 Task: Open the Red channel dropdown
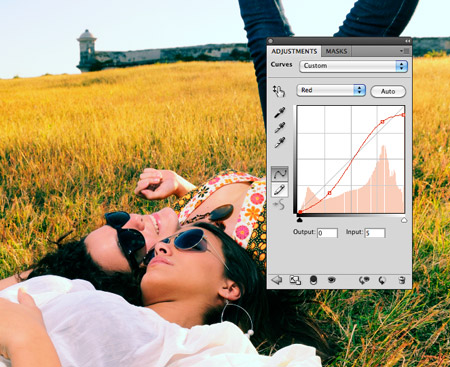[331, 90]
